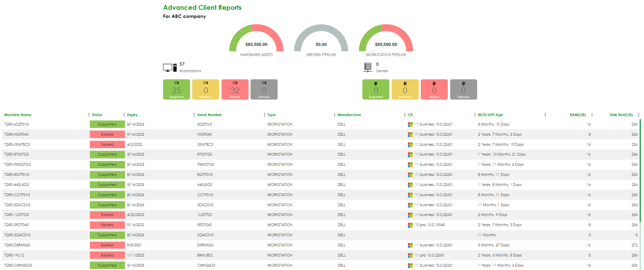Select the workstation Due Soon yellow tile

click(206, 89)
